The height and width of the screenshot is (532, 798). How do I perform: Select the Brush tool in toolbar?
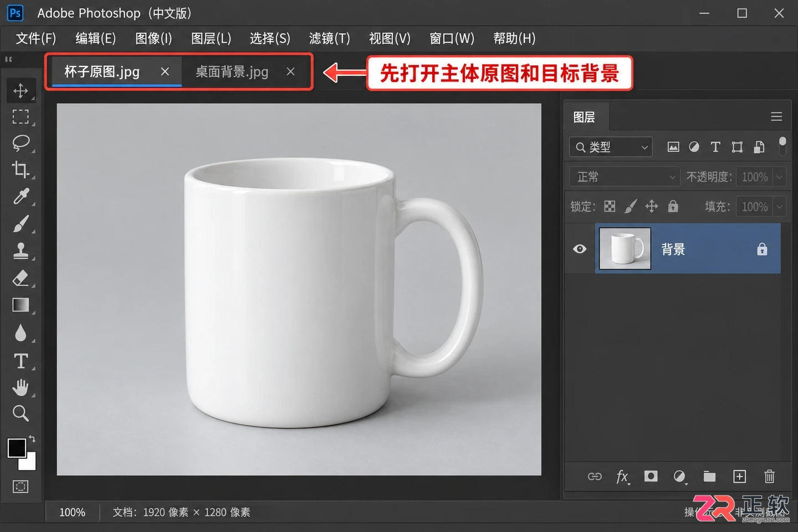coord(21,223)
